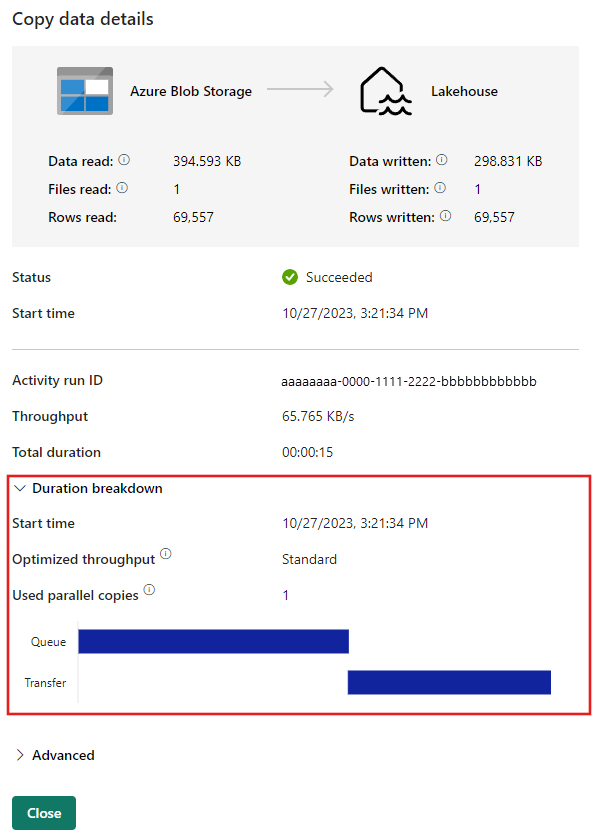Click the Duration breakdown heading text
Viewport: 598px width, 836px height.
[97, 488]
